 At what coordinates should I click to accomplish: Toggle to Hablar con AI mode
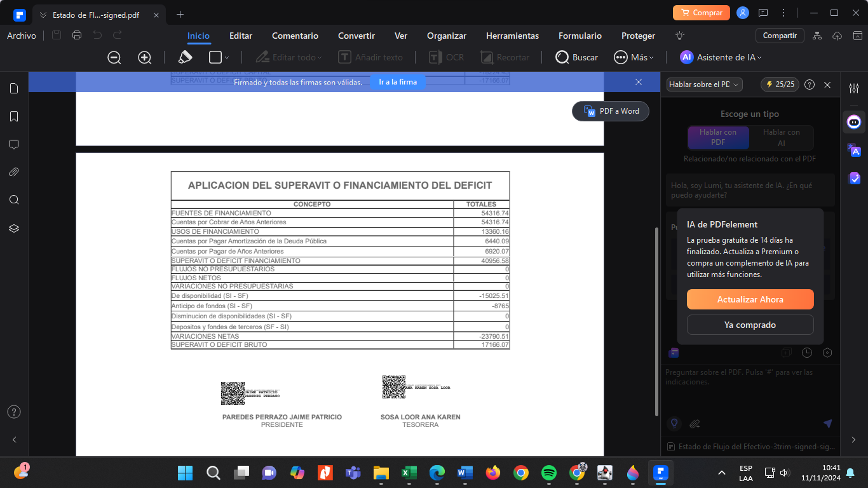tap(781, 137)
